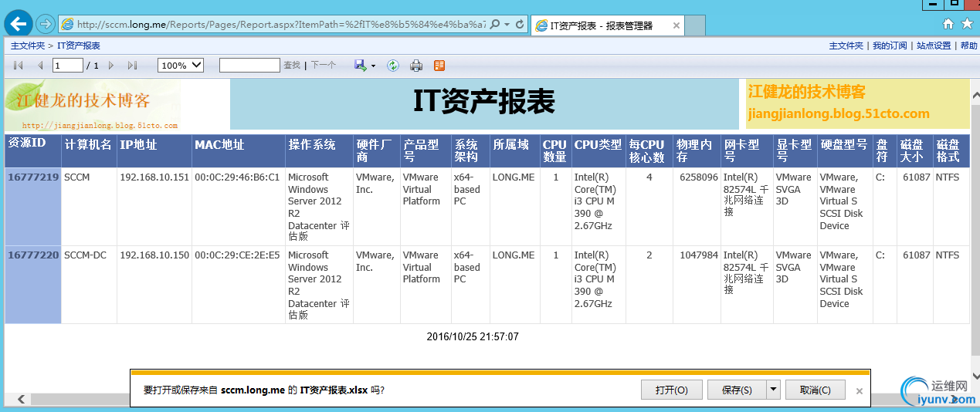Click horizontal scrollbar left arrow
This screenshot has height=412, width=980.
pos(21,399)
